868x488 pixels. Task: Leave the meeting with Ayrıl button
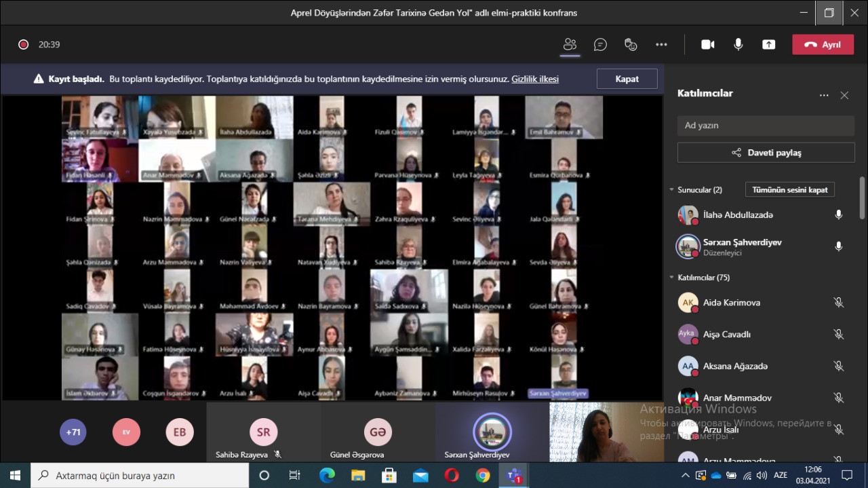pyautogui.click(x=823, y=45)
